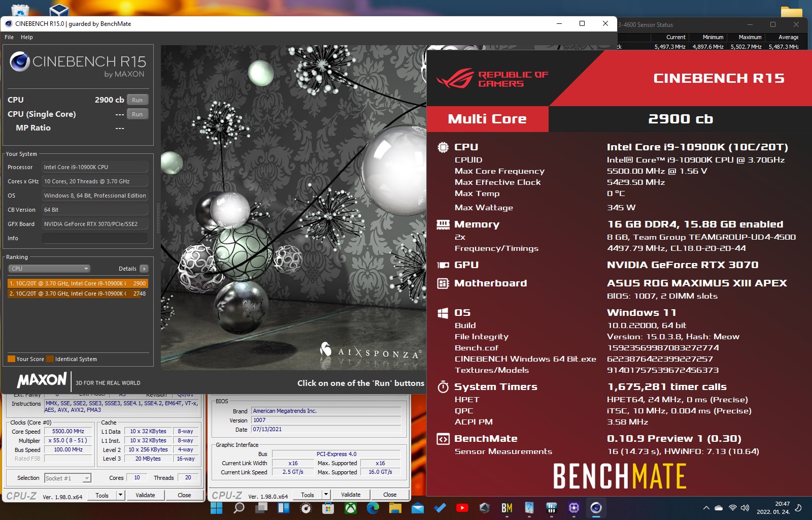Run the CPU multi-core benchmark
Screen dimensions: 812x520
(138, 100)
